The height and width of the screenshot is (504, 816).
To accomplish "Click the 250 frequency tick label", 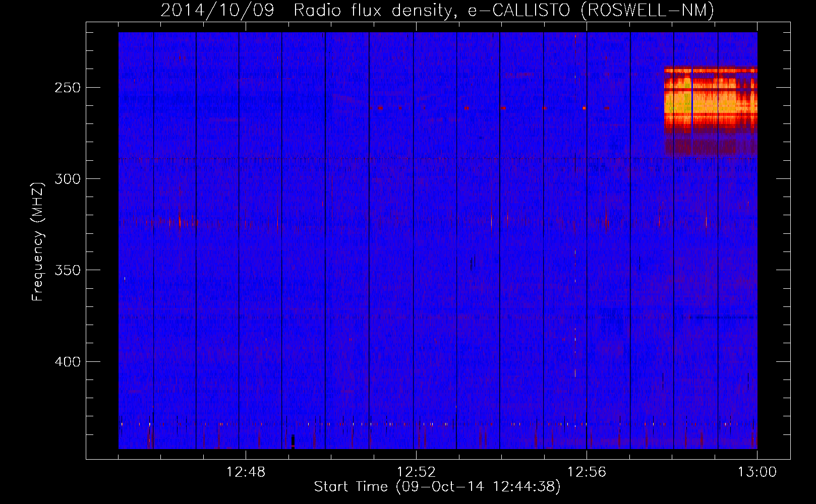I will pyautogui.click(x=68, y=88).
